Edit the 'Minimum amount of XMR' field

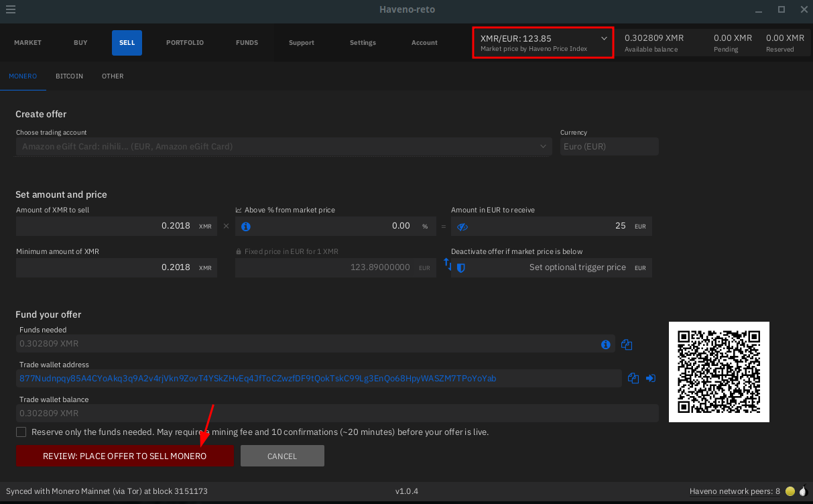[x=116, y=267]
